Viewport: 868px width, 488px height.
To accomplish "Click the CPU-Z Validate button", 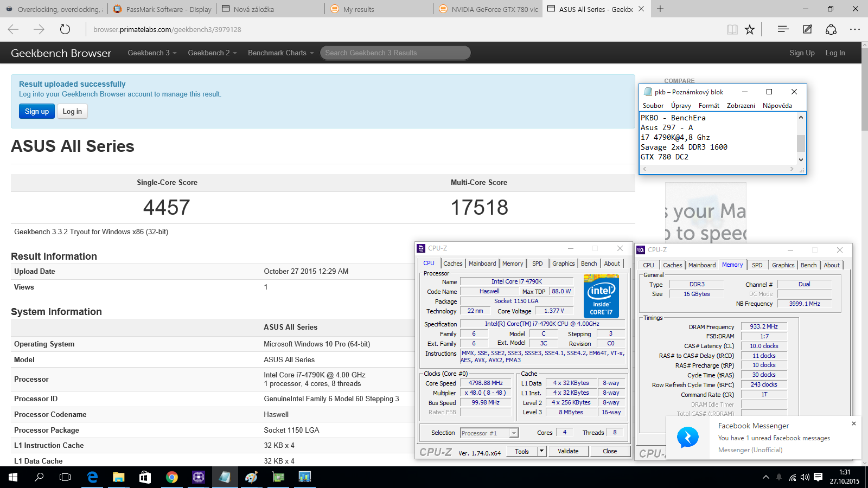I will point(568,451).
